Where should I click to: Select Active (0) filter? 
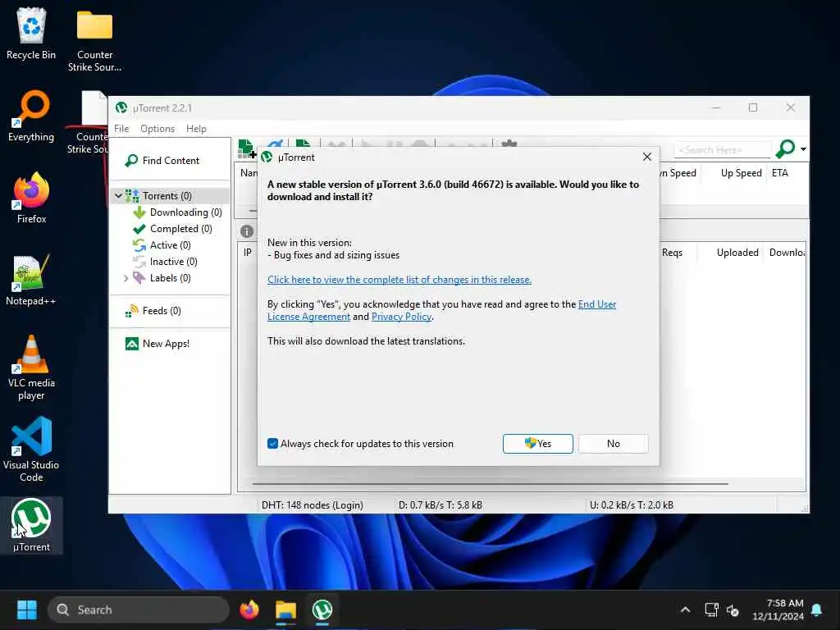(170, 245)
